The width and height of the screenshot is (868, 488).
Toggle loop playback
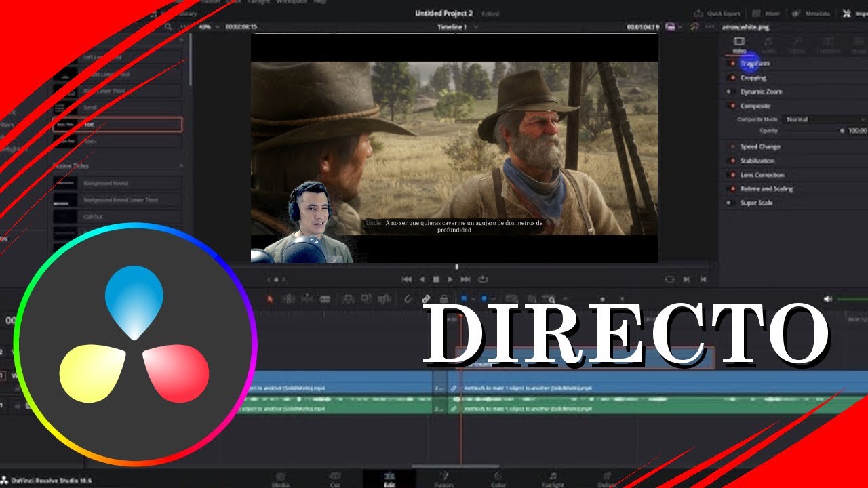point(483,279)
